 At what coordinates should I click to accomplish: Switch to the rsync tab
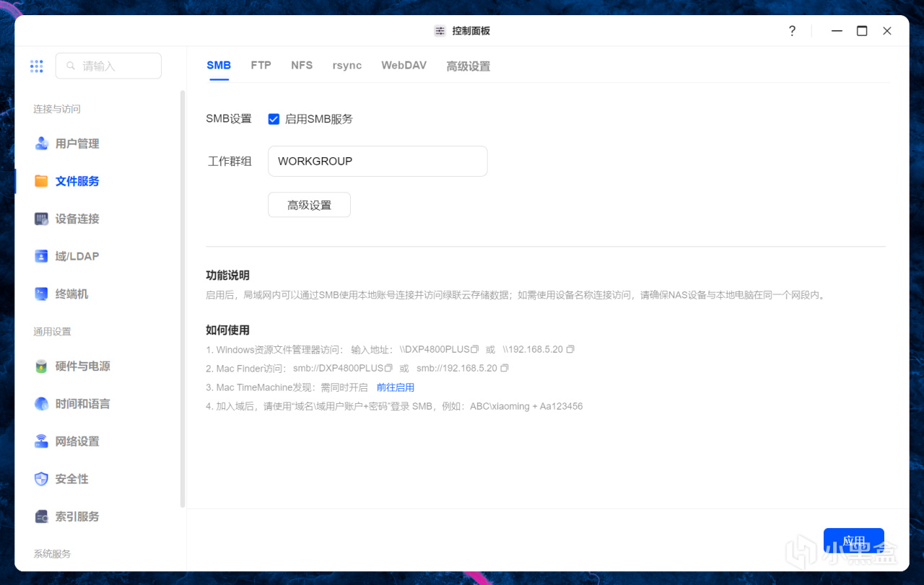[347, 66]
